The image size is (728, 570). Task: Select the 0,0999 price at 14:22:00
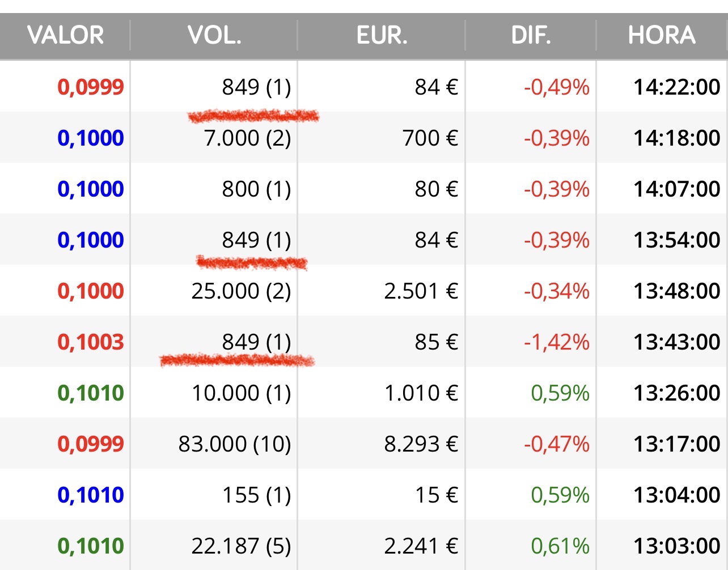91,87
